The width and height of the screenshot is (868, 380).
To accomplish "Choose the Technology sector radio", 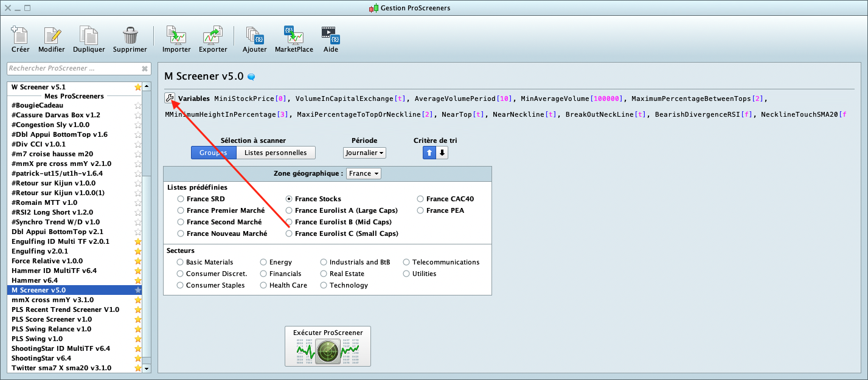I will coord(324,285).
